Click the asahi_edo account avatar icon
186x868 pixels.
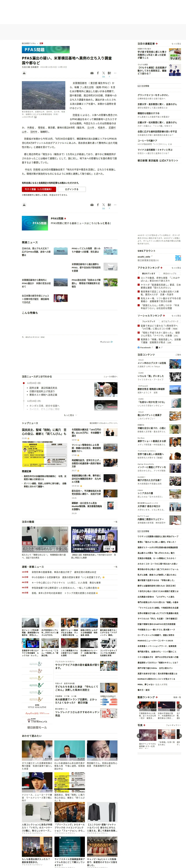[178, 258]
